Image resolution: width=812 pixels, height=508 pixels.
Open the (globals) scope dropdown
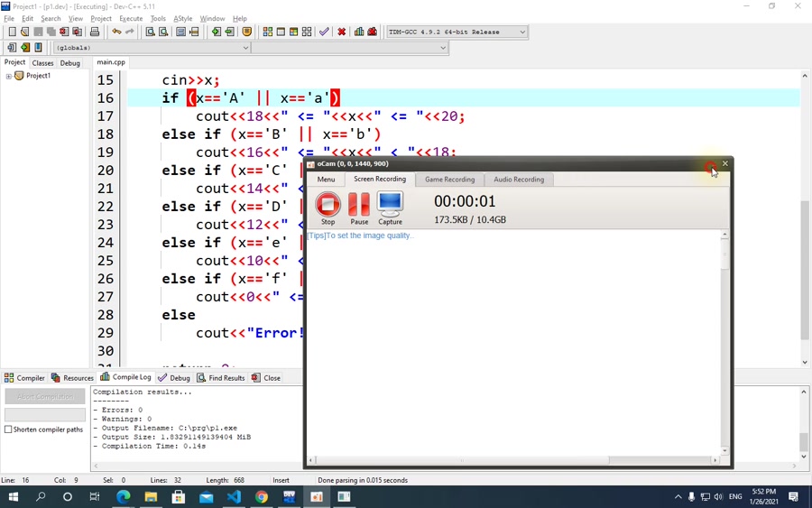coord(245,48)
